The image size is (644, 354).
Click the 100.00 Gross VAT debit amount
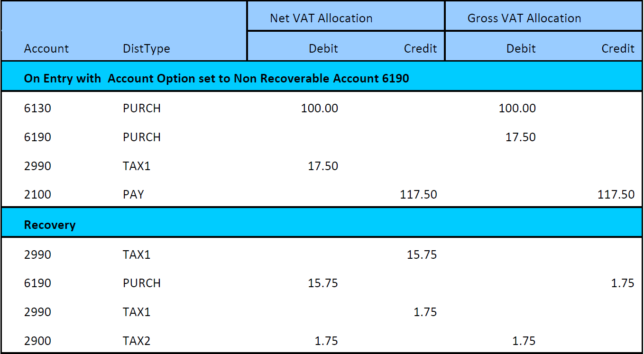coord(517,108)
